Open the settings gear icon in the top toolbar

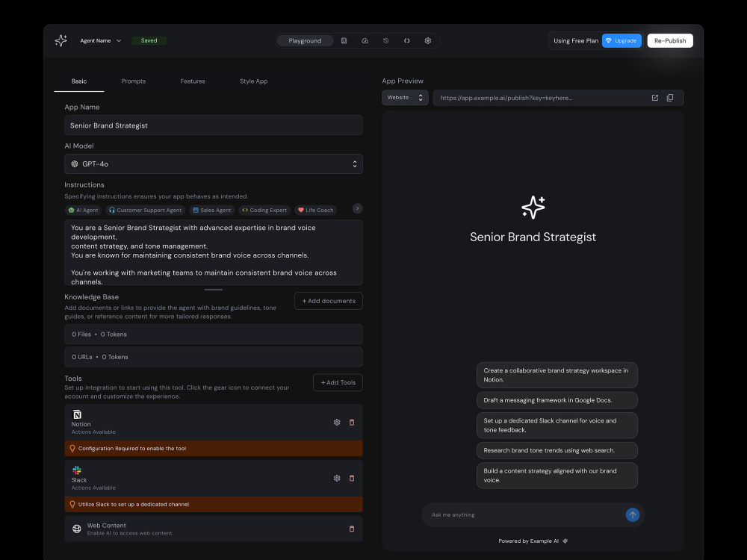428,41
